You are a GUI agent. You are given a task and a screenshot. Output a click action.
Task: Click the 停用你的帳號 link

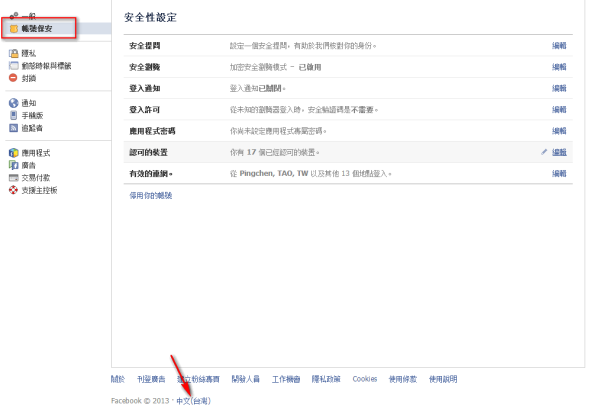[x=151, y=196]
